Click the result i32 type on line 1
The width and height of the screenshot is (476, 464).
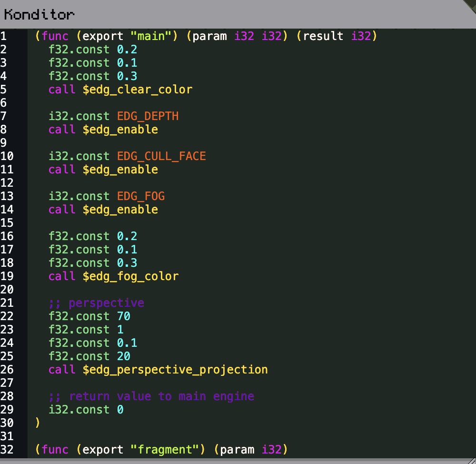point(361,36)
